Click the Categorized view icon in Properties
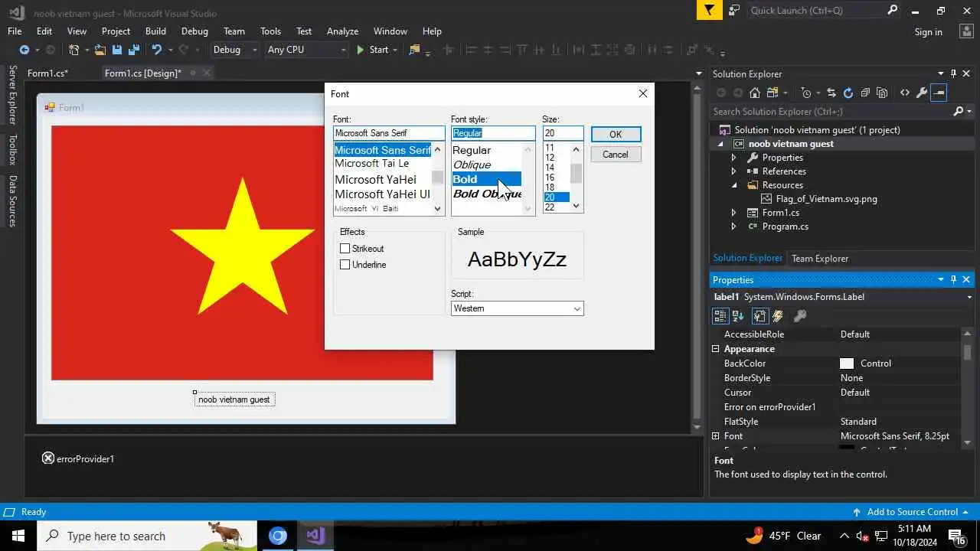Image resolution: width=980 pixels, height=551 pixels. pyautogui.click(x=720, y=316)
